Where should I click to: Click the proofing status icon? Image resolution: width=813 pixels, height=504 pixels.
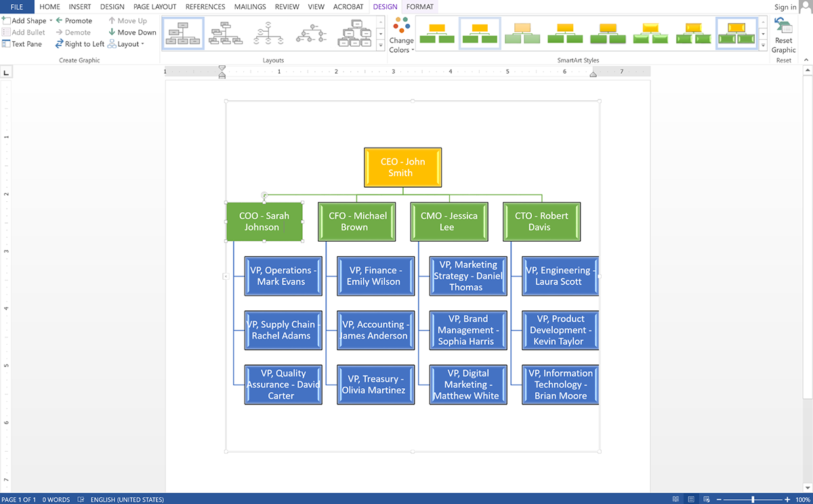pyautogui.click(x=81, y=499)
